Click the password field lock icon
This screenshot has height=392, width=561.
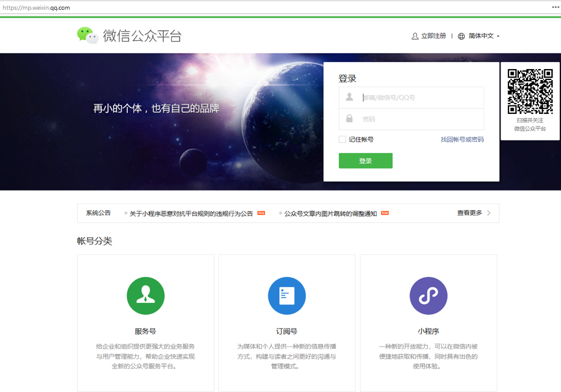point(350,119)
